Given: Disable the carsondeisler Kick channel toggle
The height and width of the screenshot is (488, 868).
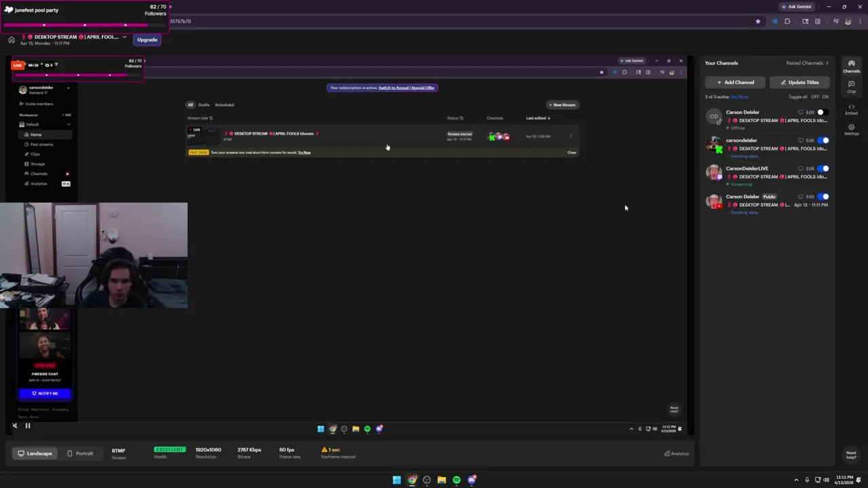Looking at the screenshot, I should [823, 140].
